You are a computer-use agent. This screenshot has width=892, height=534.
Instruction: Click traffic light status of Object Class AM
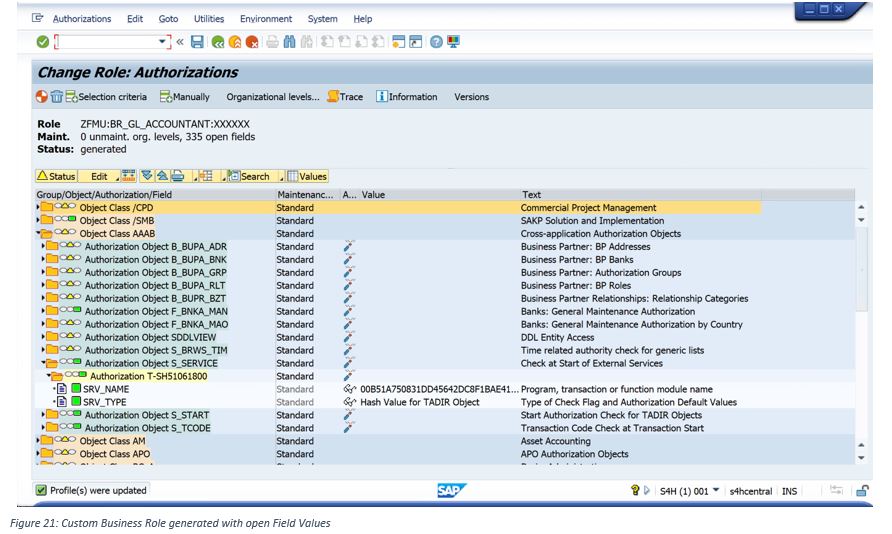pyautogui.click(x=65, y=440)
